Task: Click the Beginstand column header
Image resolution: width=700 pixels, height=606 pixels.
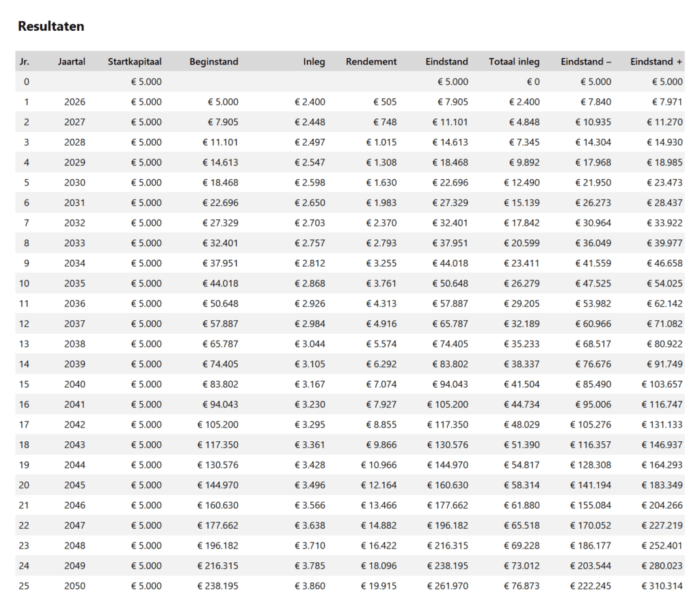Action: [215, 61]
